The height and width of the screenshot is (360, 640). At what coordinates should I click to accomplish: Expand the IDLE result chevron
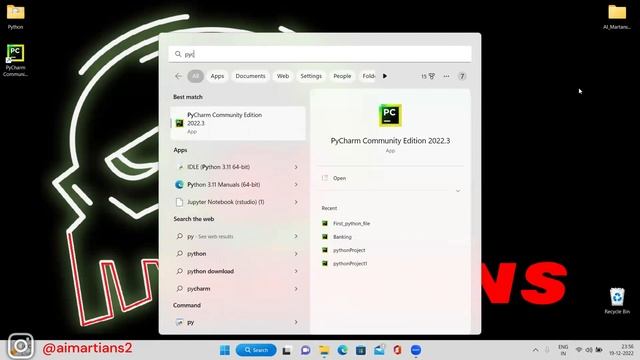tap(296, 167)
